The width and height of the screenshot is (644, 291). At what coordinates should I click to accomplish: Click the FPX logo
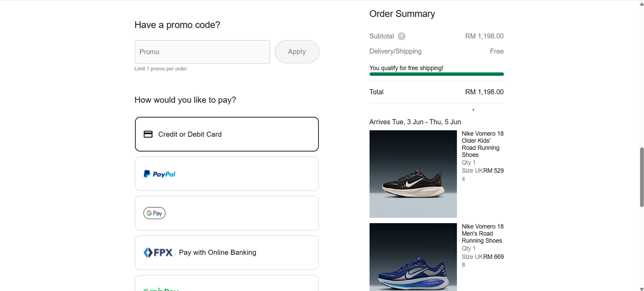tap(157, 253)
